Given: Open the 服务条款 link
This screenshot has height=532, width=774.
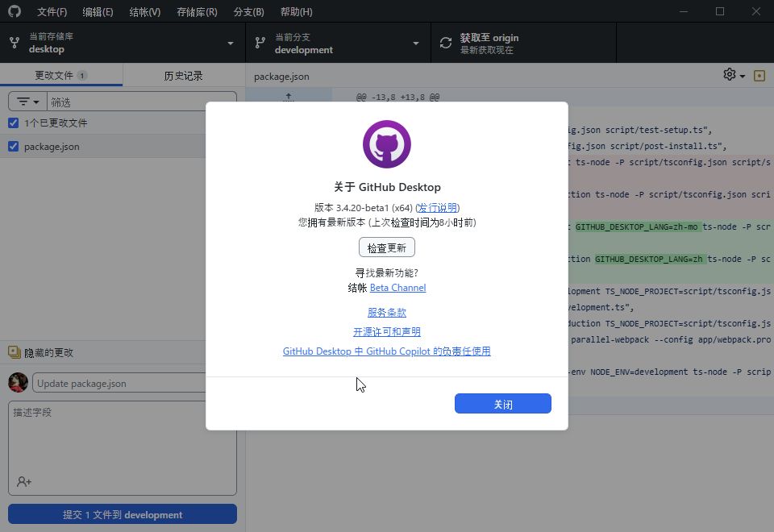Looking at the screenshot, I should [387, 313].
